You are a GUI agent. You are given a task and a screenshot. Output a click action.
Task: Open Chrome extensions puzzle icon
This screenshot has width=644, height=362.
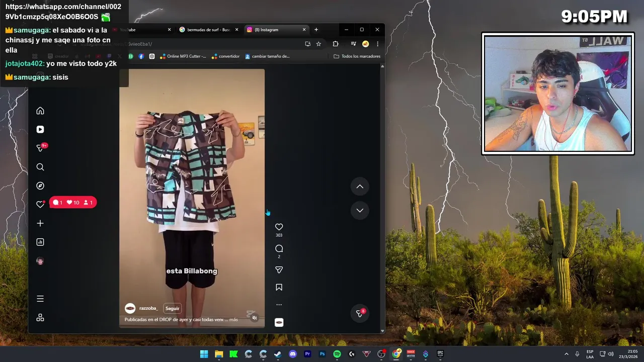click(336, 44)
